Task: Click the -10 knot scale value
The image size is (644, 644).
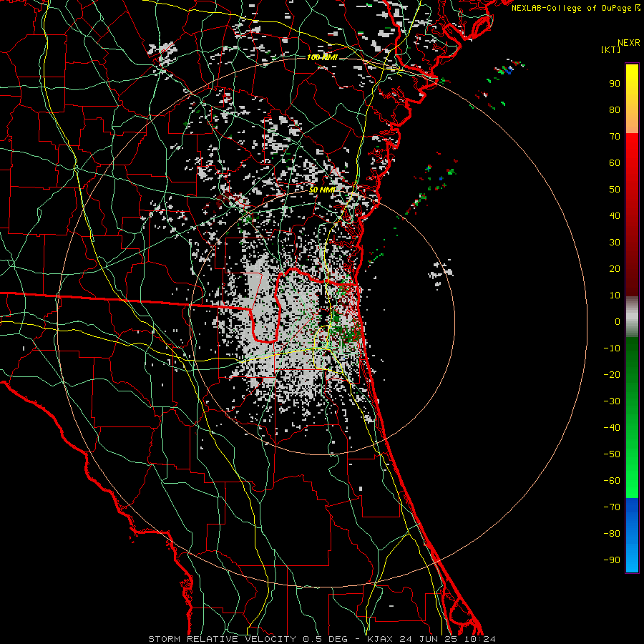Action: tap(612, 348)
